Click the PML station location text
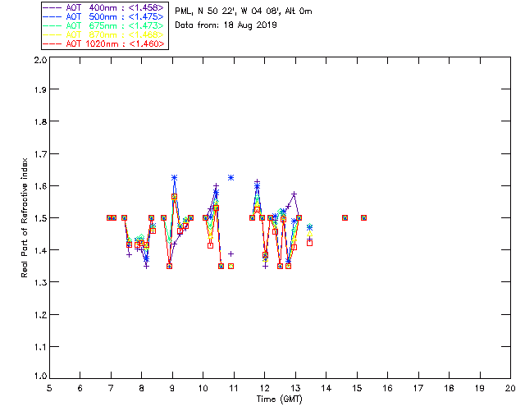 [244, 11]
